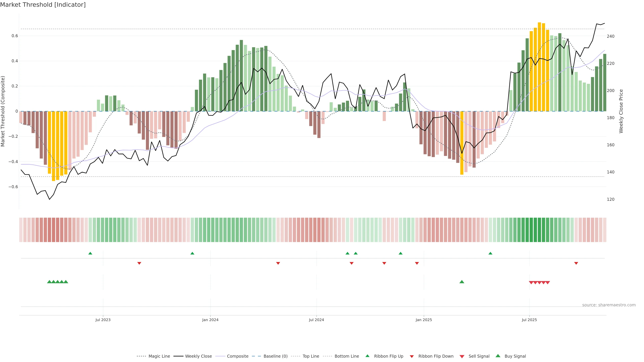This screenshot has width=644, height=362.
Task: Click the Jan 2024 x-axis label
Action: coord(210,320)
